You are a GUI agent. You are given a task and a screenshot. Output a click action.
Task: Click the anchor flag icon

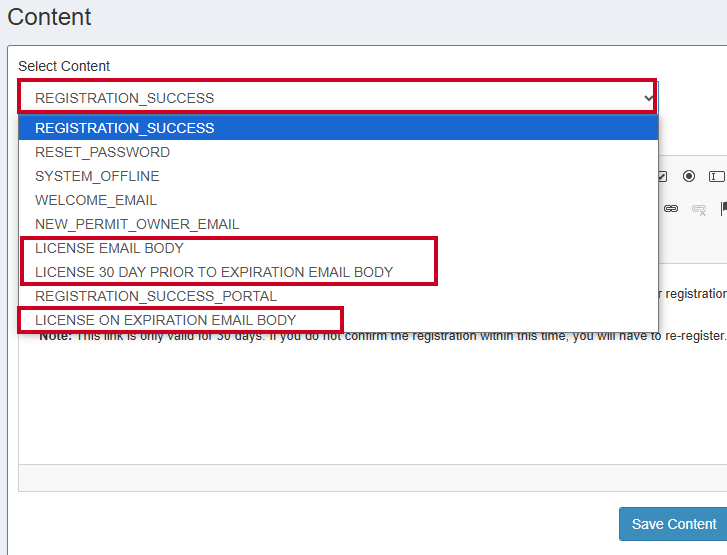pos(723,209)
